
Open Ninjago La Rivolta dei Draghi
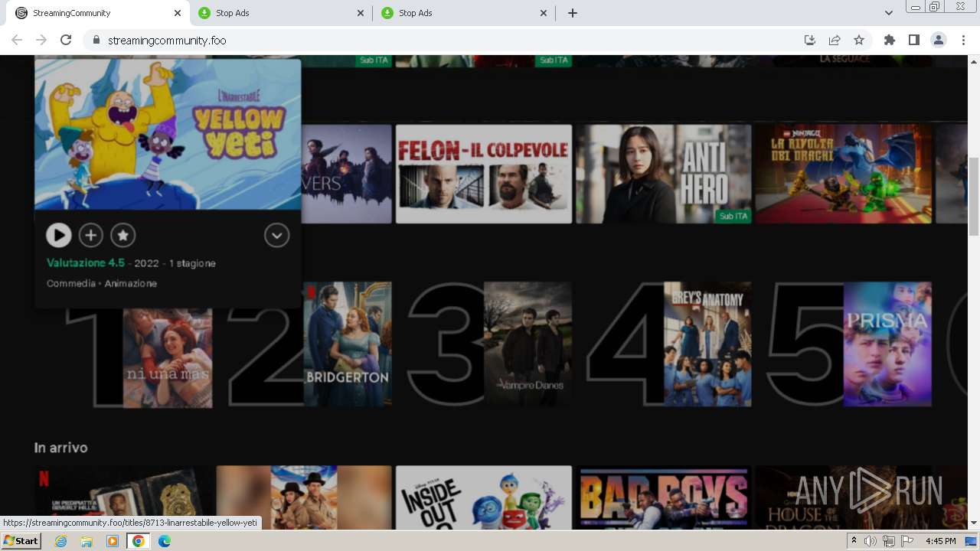[x=844, y=174]
